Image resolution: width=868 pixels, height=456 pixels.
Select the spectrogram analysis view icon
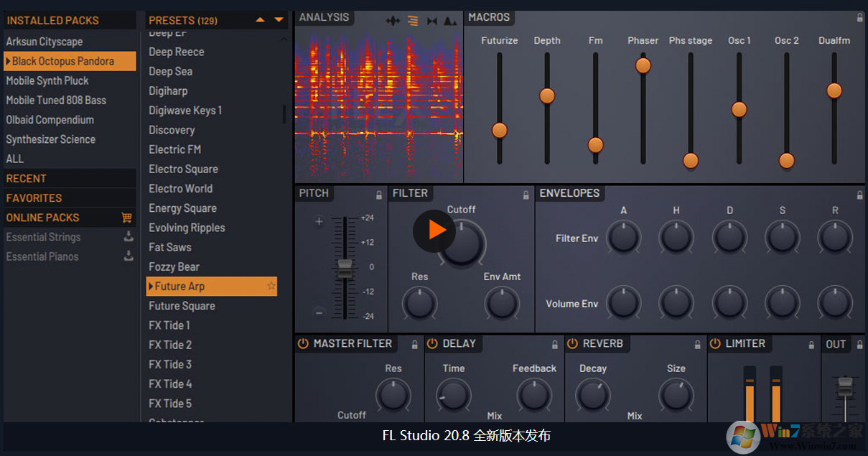[x=413, y=21]
